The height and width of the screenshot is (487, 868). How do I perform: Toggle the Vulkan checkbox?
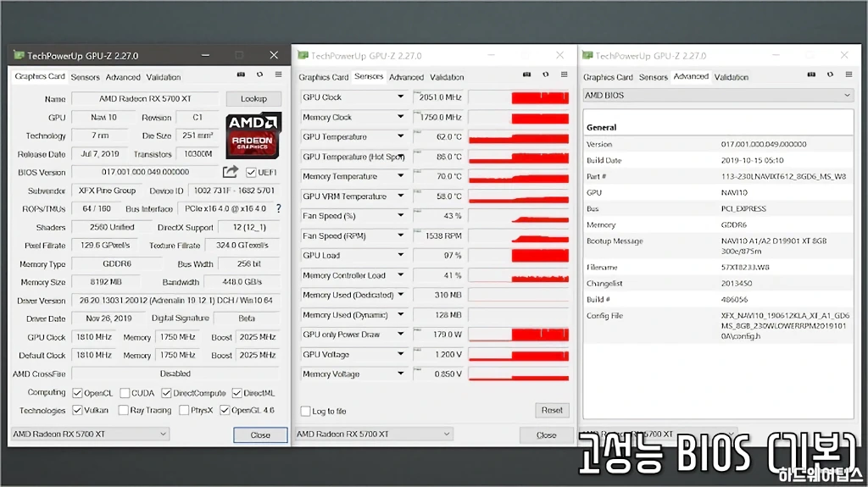pos(77,410)
